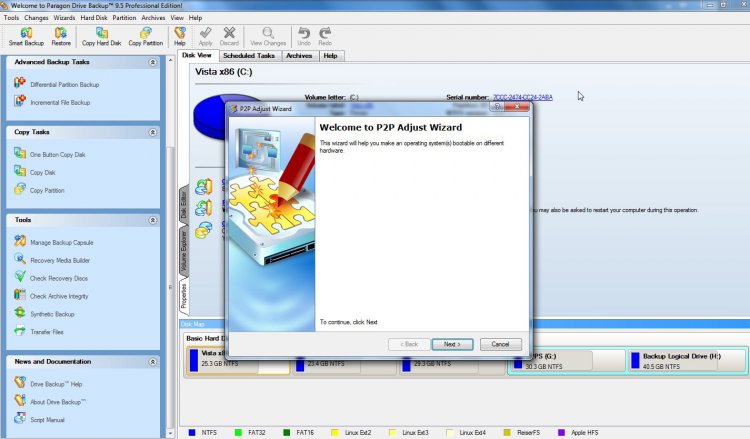Click the Copy Partition toolbar icon
750x439 pixels.
click(x=145, y=36)
